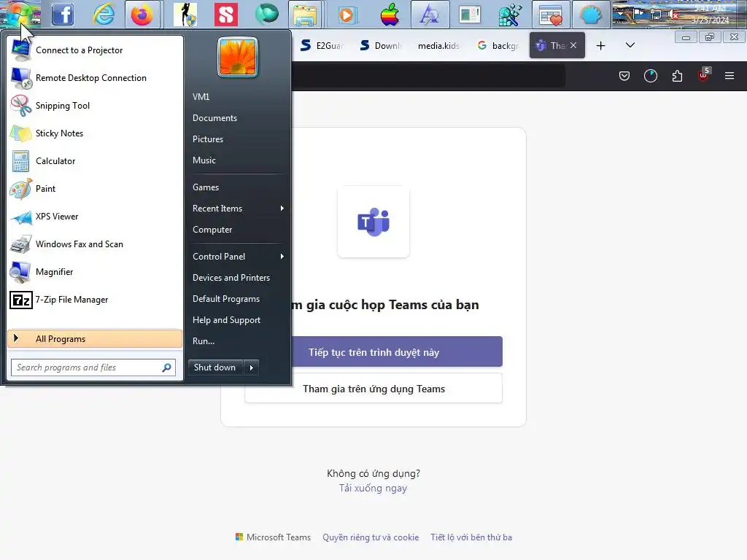The width and height of the screenshot is (747, 560).
Task: Click the Microsoft Teams logo tile
Action: 373,222
